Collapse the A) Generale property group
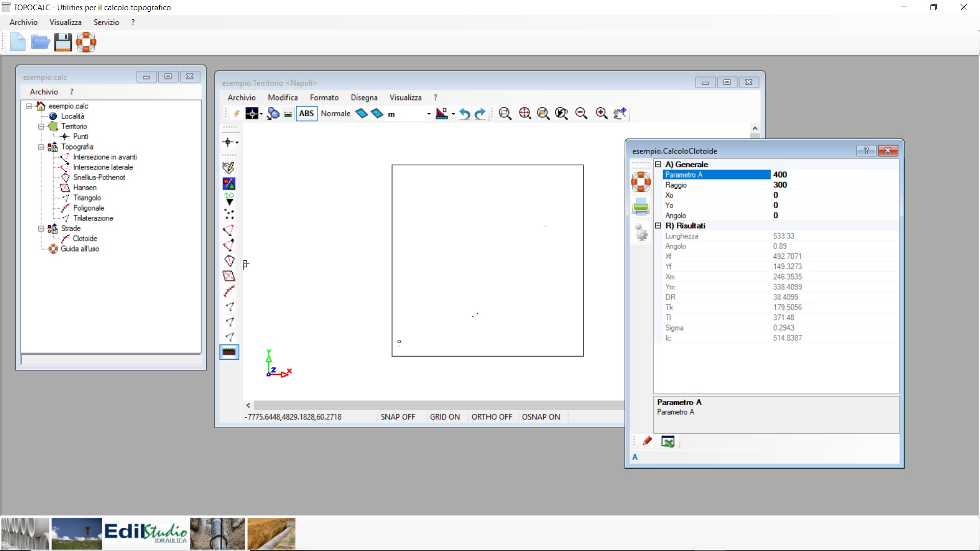The height and width of the screenshot is (551, 980). pos(658,165)
